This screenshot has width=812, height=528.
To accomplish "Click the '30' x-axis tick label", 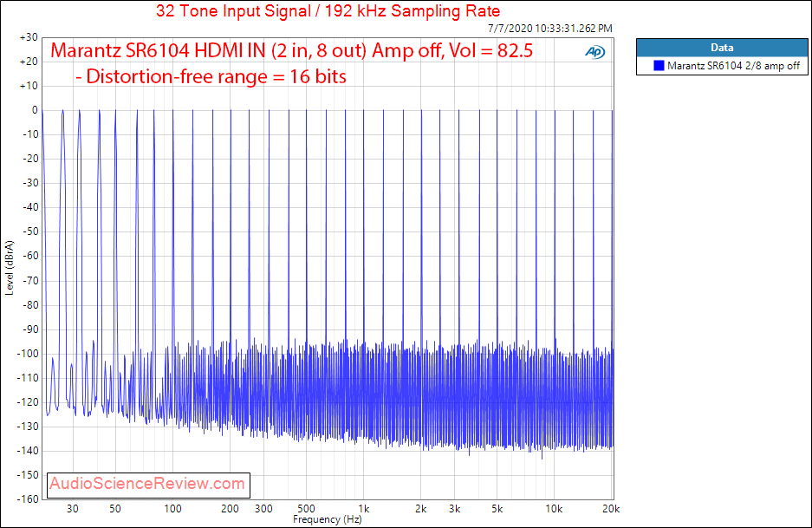I will tap(73, 509).
